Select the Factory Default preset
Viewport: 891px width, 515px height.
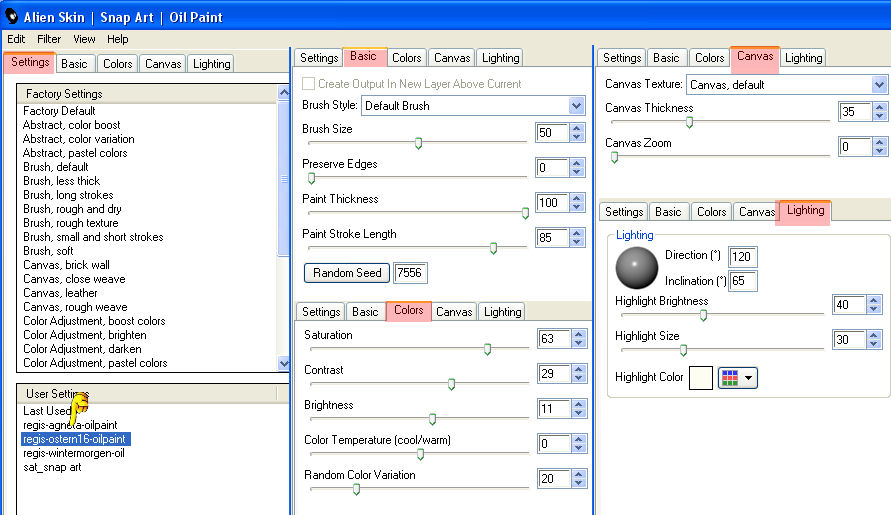tap(59, 111)
